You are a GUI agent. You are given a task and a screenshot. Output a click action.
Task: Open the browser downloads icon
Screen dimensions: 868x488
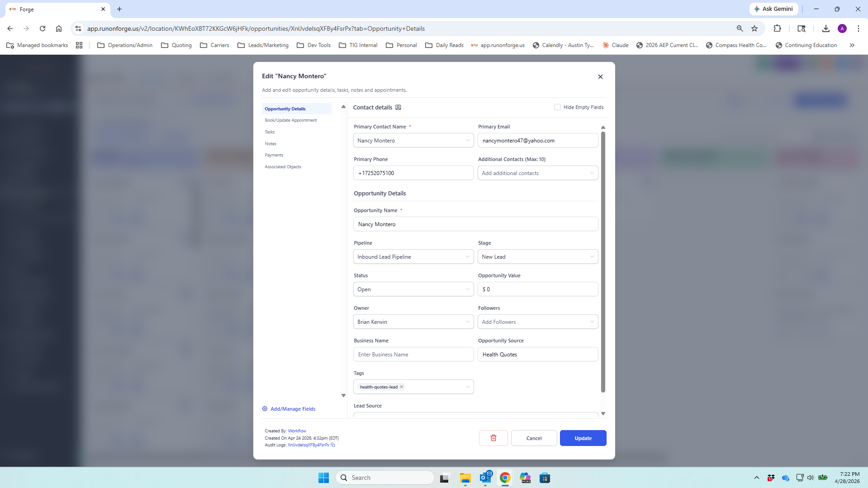[x=825, y=28]
